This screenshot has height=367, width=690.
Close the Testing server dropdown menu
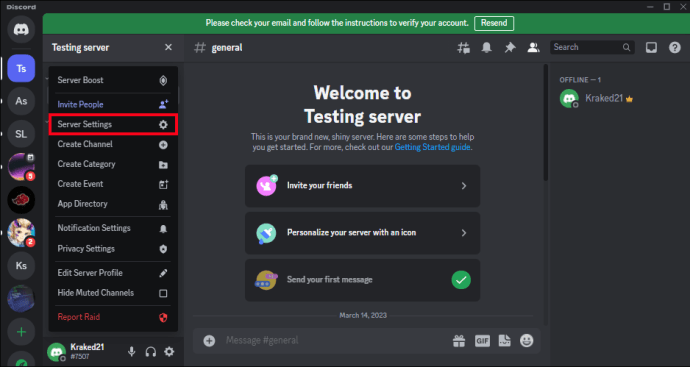click(169, 47)
